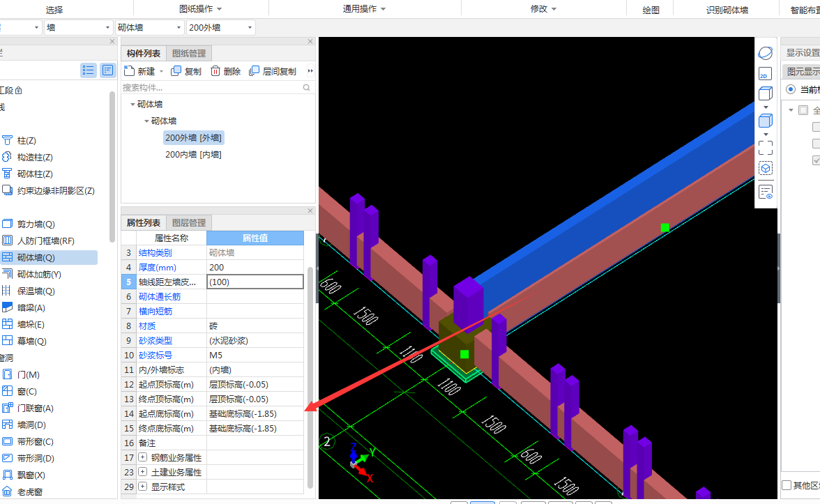This screenshot has width=820, height=504.
Task: Click the solid shaded cube display icon
Action: click(765, 121)
